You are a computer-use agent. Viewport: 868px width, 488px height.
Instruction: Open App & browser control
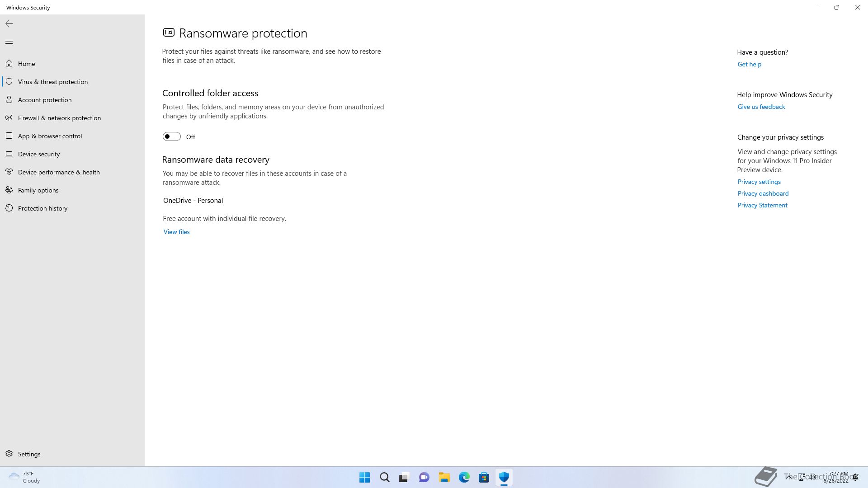click(72, 136)
